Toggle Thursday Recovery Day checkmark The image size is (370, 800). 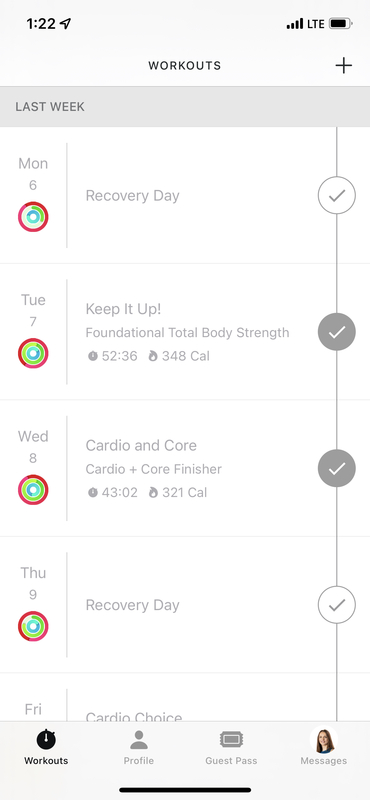tap(337, 605)
